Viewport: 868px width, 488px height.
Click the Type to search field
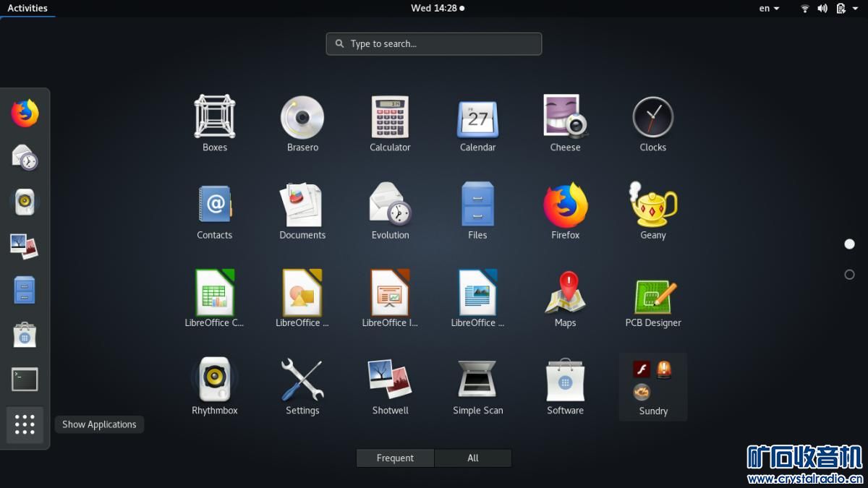pyautogui.click(x=434, y=44)
